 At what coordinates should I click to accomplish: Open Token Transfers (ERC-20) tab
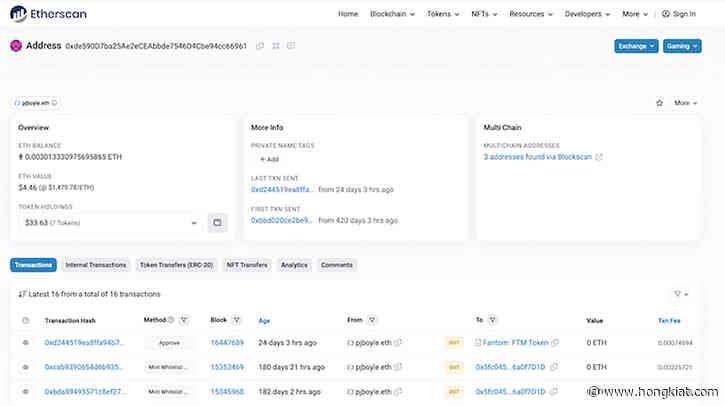point(176,265)
